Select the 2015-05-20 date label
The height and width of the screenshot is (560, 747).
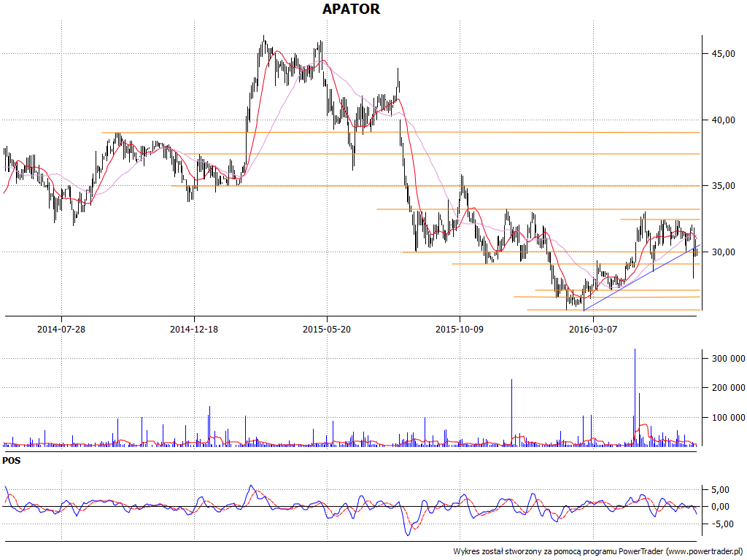[x=327, y=329]
